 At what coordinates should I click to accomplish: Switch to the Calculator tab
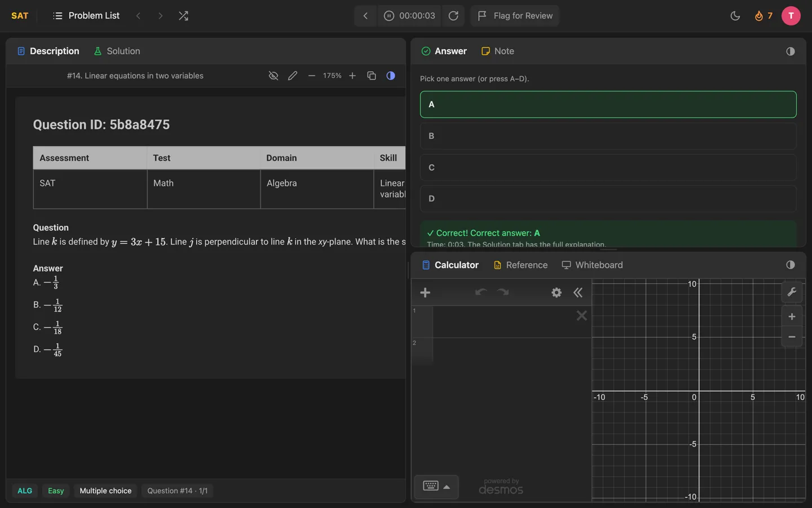coord(450,265)
